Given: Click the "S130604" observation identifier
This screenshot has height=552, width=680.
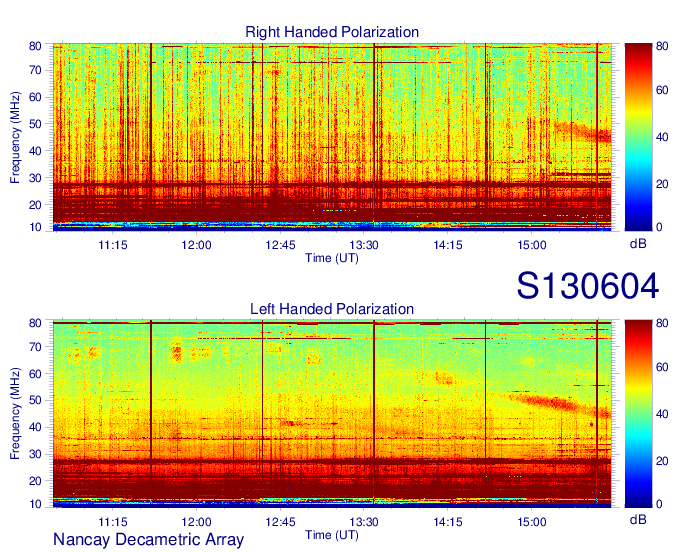Looking at the screenshot, I should point(588,286).
